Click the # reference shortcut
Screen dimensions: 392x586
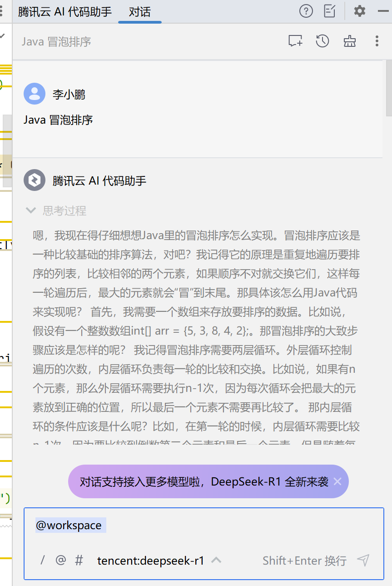click(x=79, y=560)
